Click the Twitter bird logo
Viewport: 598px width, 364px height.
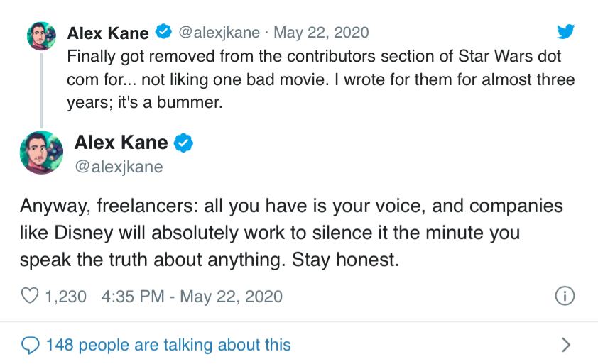(x=565, y=32)
